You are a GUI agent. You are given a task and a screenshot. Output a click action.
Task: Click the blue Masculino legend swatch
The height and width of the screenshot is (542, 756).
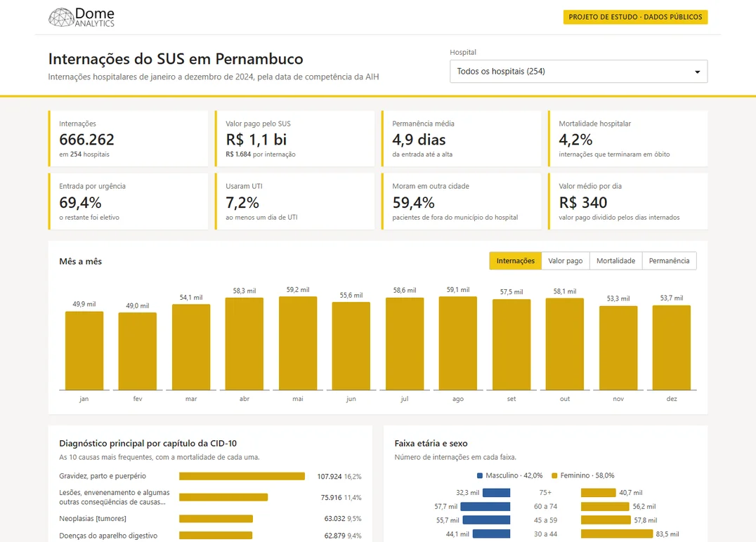pyautogui.click(x=480, y=475)
